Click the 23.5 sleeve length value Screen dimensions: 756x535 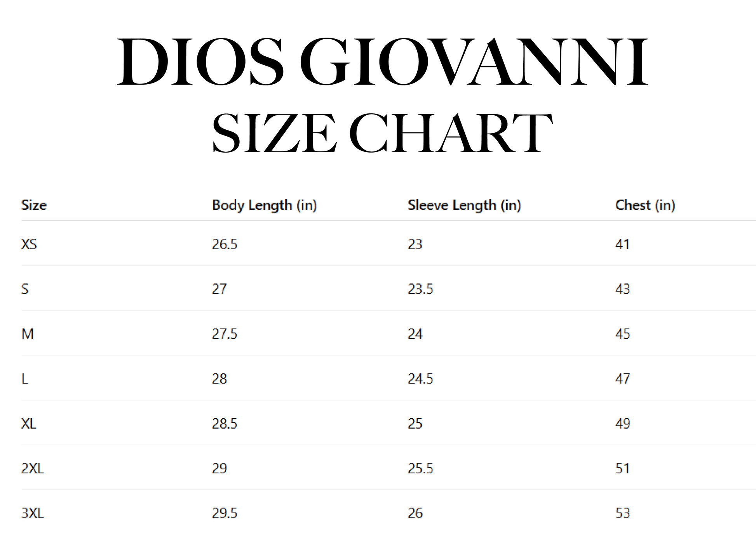click(420, 289)
